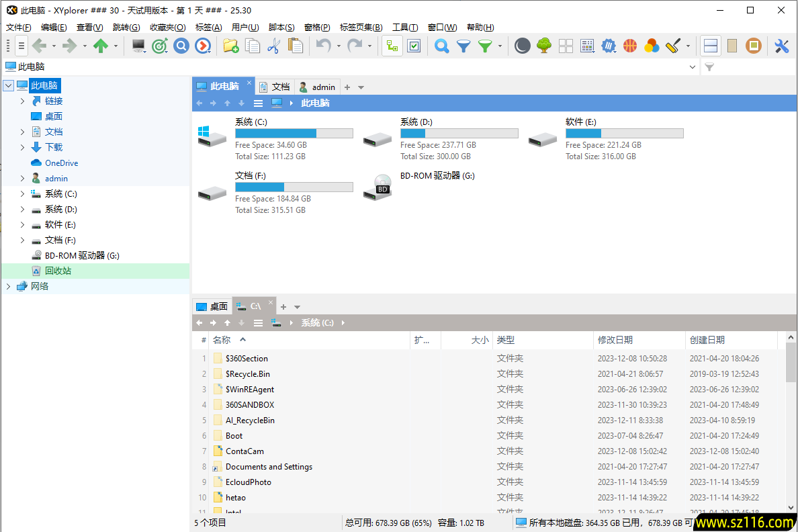Viewport: 798px width, 532px height.
Task: Click the scissors Cut icon
Action: point(273,46)
